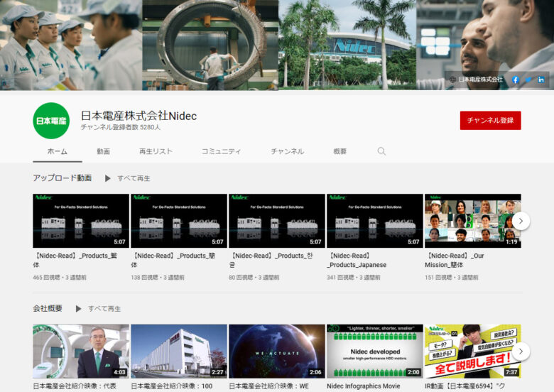Open thumbnail of Products_한글 video

click(x=277, y=221)
